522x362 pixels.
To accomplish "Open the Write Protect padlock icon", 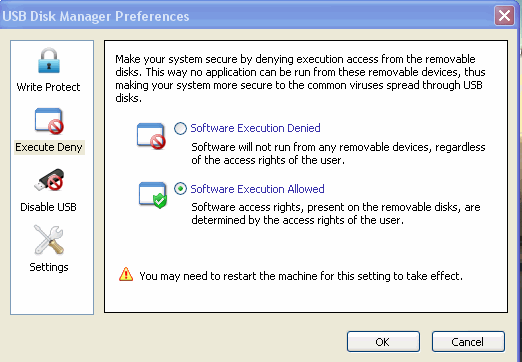I will click(49, 61).
